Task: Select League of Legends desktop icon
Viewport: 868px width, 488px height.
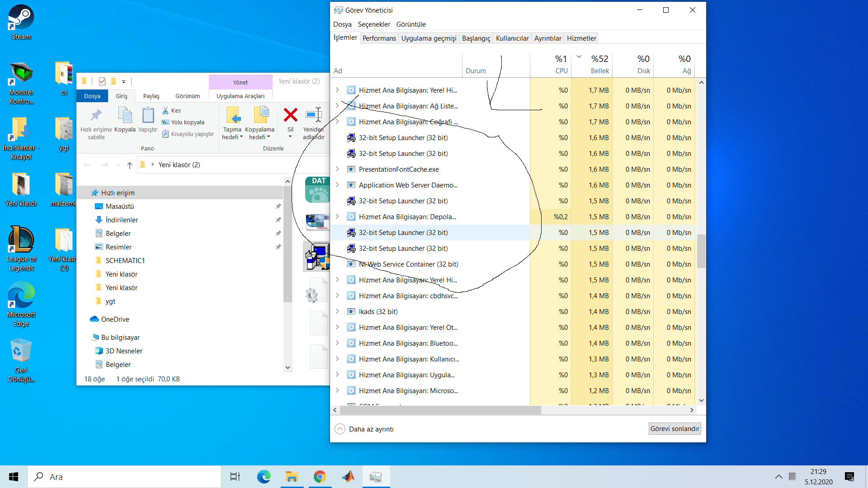Action: pos(21,249)
